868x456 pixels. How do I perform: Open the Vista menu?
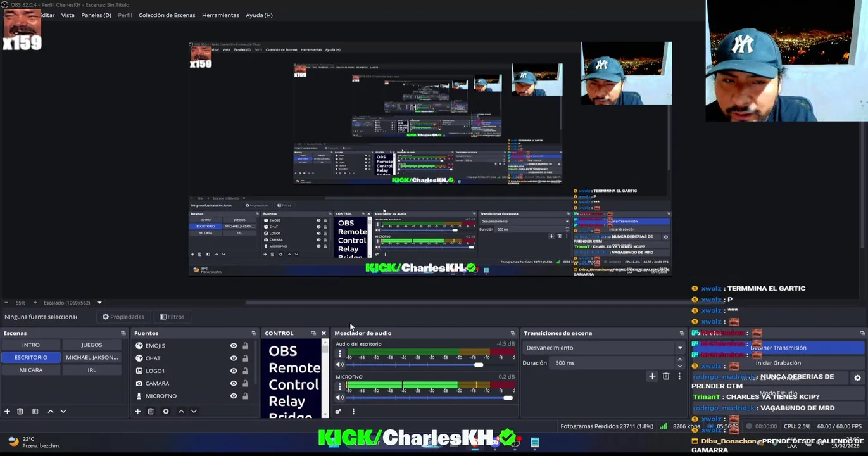pyautogui.click(x=68, y=15)
